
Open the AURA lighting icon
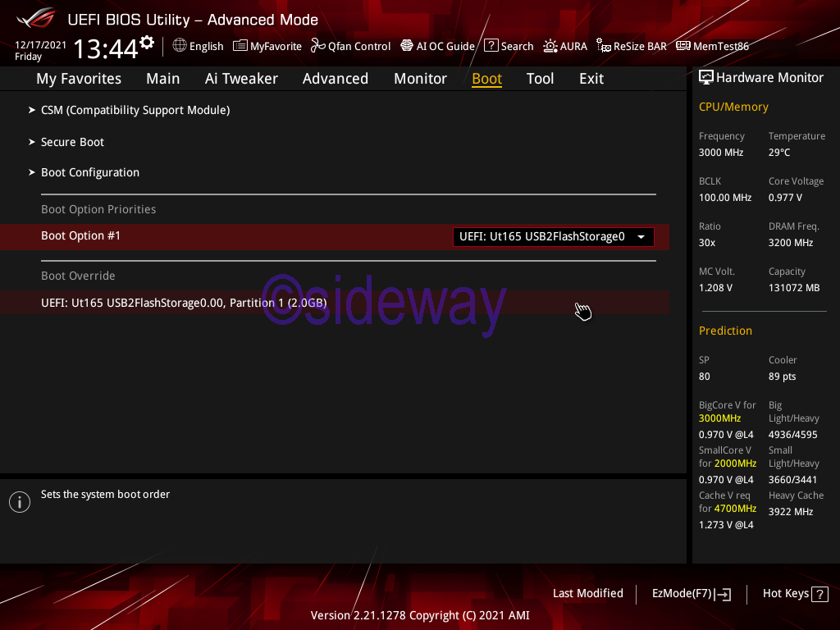550,46
